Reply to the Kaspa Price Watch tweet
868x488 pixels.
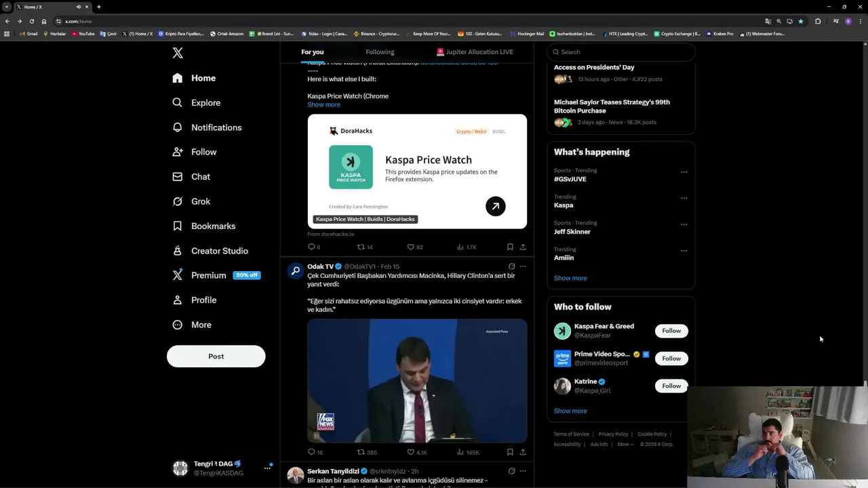coord(314,247)
